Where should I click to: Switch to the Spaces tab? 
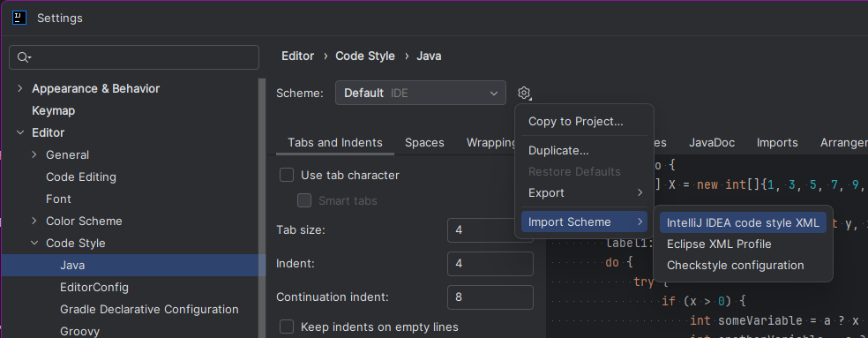pos(424,142)
